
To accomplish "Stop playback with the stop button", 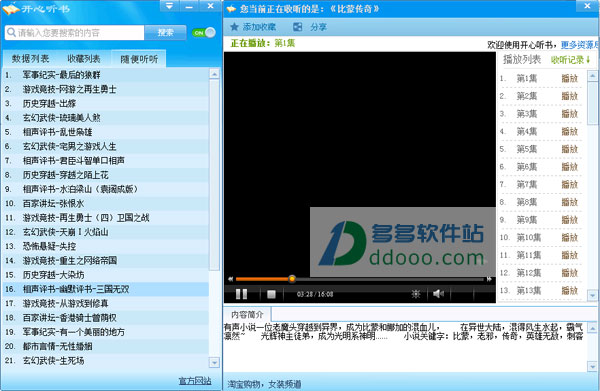I will click(271, 294).
